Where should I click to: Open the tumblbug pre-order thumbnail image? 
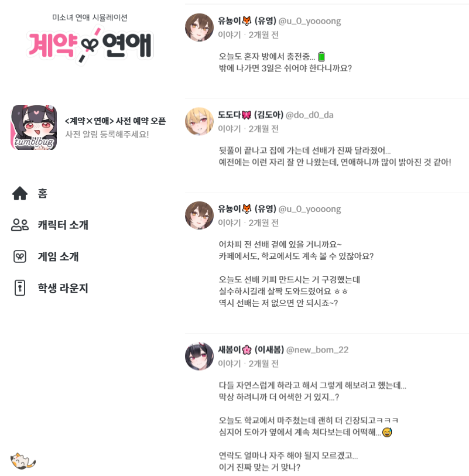coord(34,127)
